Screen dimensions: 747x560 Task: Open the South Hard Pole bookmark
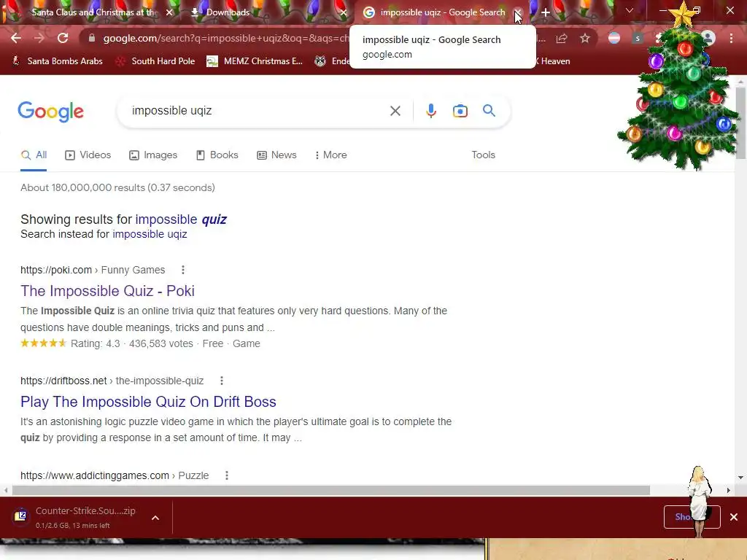[x=156, y=61]
